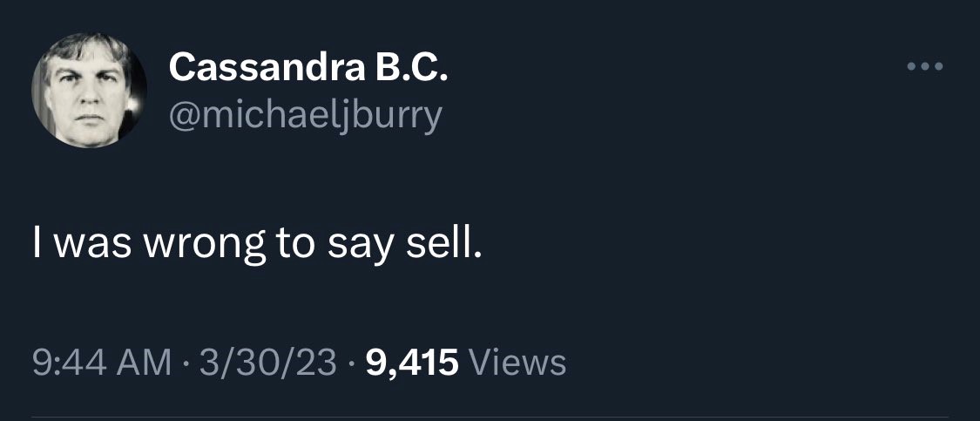Click the 9:44 AM timestamp
Screen dimensions: 980x421
[101, 362]
